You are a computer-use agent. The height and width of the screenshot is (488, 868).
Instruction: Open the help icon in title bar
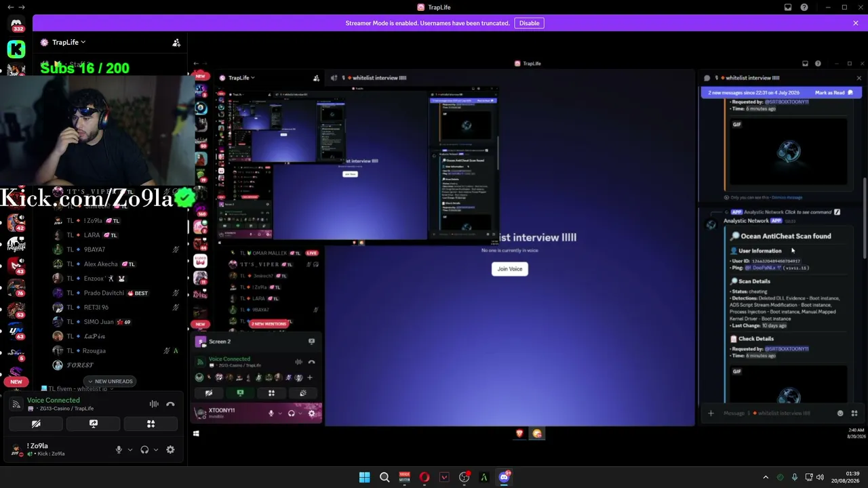click(x=804, y=7)
